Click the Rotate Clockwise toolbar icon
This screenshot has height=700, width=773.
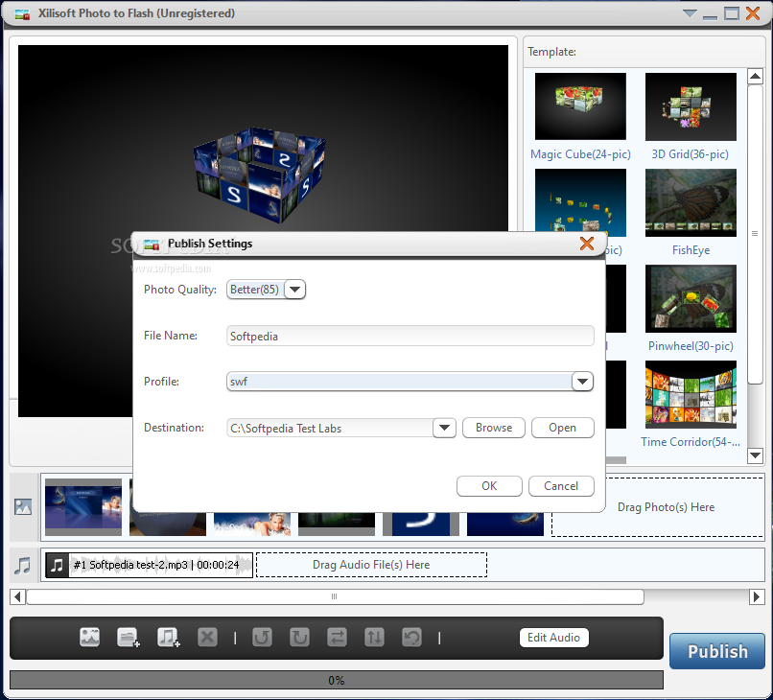coord(300,638)
